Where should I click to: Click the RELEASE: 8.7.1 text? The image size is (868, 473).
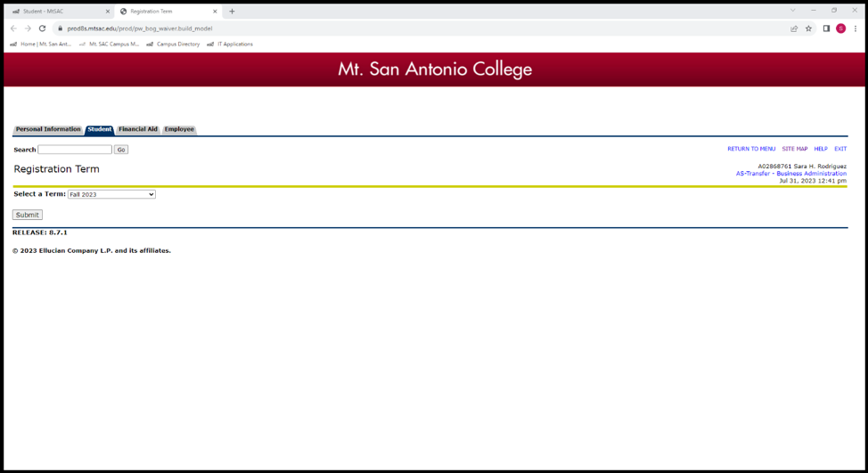coord(40,232)
